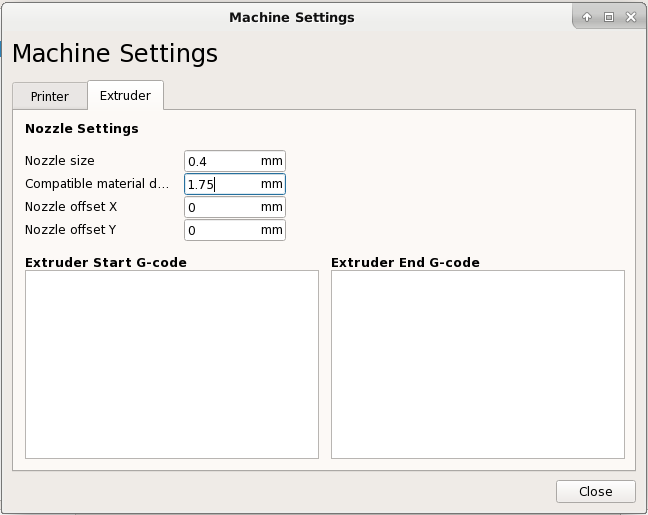Click inside Extruder End G-code text area
The height and width of the screenshot is (515, 648).
(x=477, y=364)
